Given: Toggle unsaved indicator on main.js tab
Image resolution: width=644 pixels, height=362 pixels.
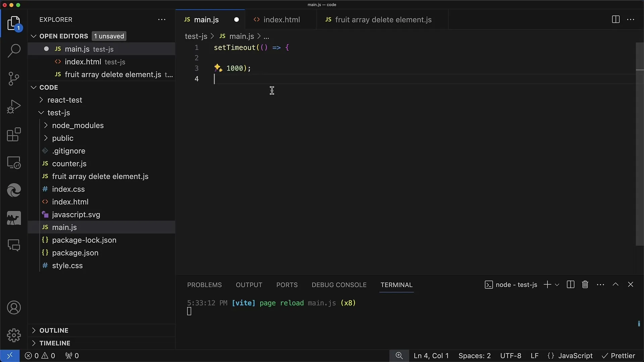Looking at the screenshot, I should 237,19.
